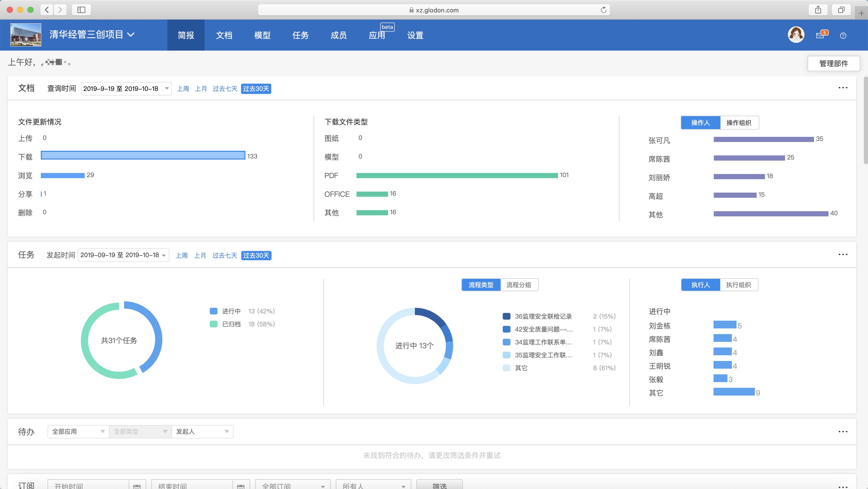Open the user avatar profile picture
Viewport: 868px width, 489px height.
pyautogui.click(x=796, y=34)
